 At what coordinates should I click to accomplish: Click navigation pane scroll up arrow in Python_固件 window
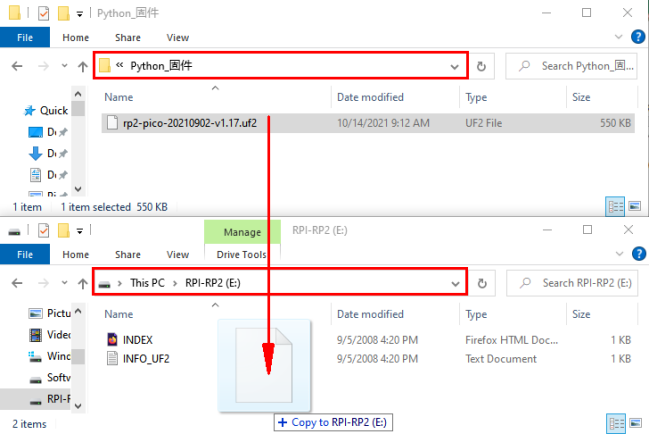click(x=78, y=95)
